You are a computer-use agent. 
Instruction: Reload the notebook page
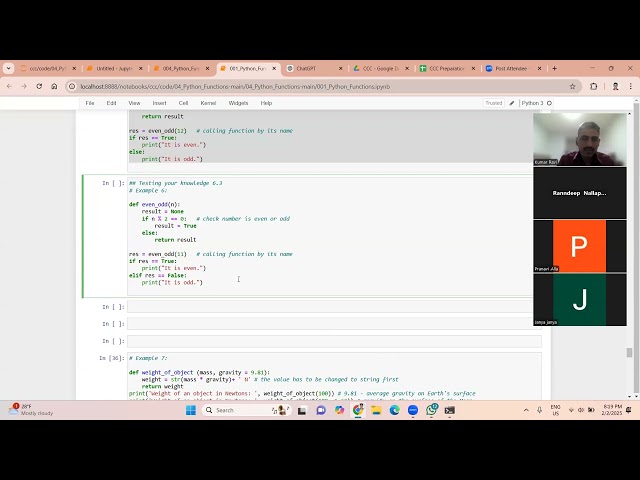point(39,87)
